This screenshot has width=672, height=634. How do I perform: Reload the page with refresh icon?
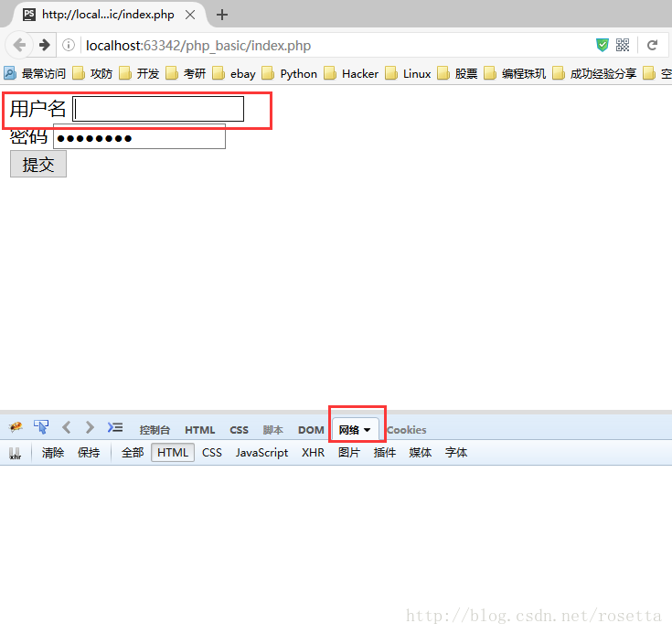653,45
